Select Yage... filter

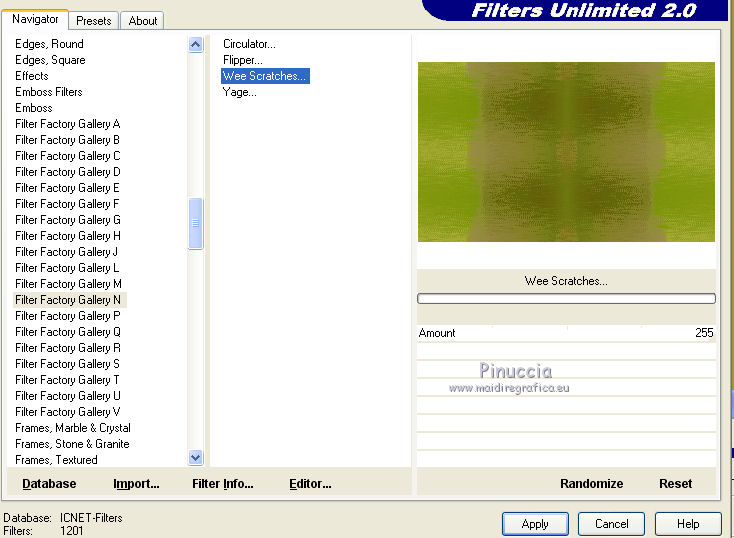[x=239, y=92]
